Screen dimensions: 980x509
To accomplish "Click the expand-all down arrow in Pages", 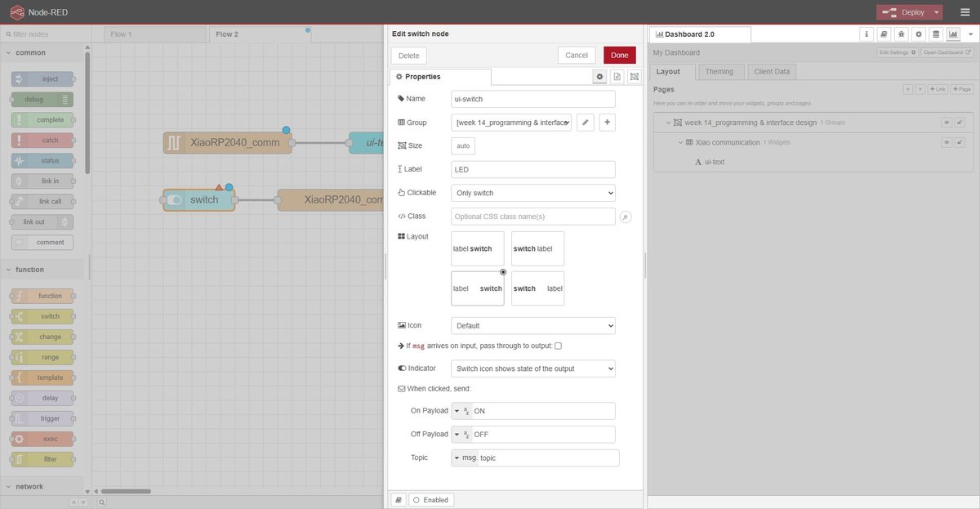I will click(920, 89).
